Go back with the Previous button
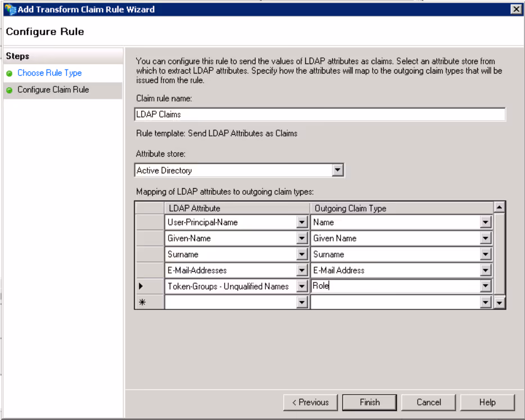This screenshot has width=525, height=420. pos(310,402)
